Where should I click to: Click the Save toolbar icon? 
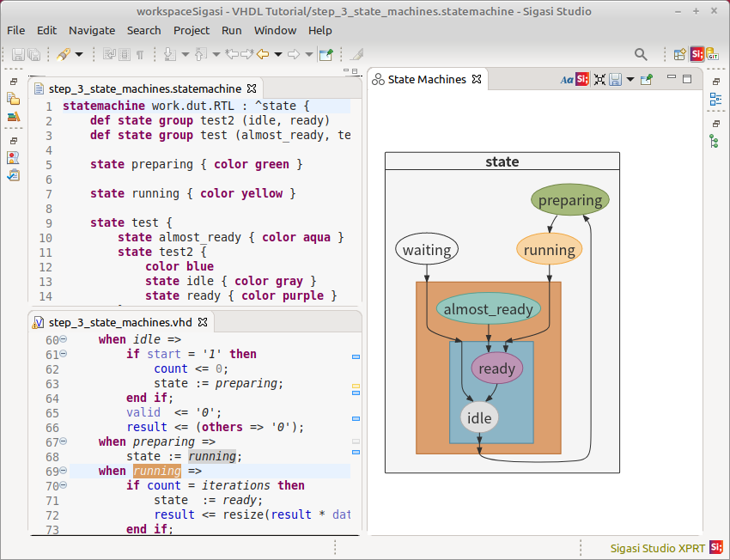[18, 54]
